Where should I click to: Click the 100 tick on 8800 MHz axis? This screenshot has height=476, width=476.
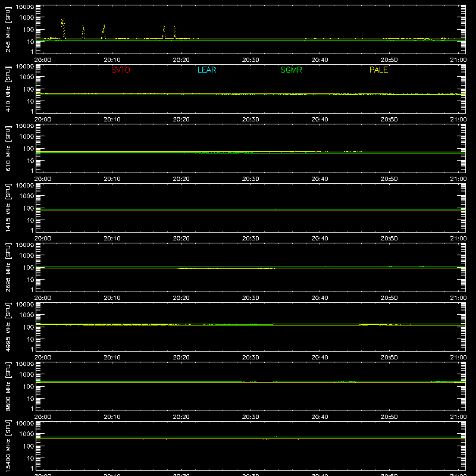pyautogui.click(x=29, y=387)
